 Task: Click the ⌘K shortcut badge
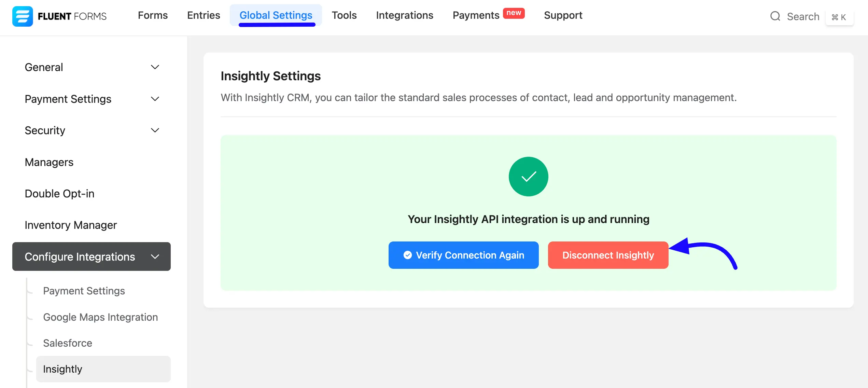(x=839, y=17)
